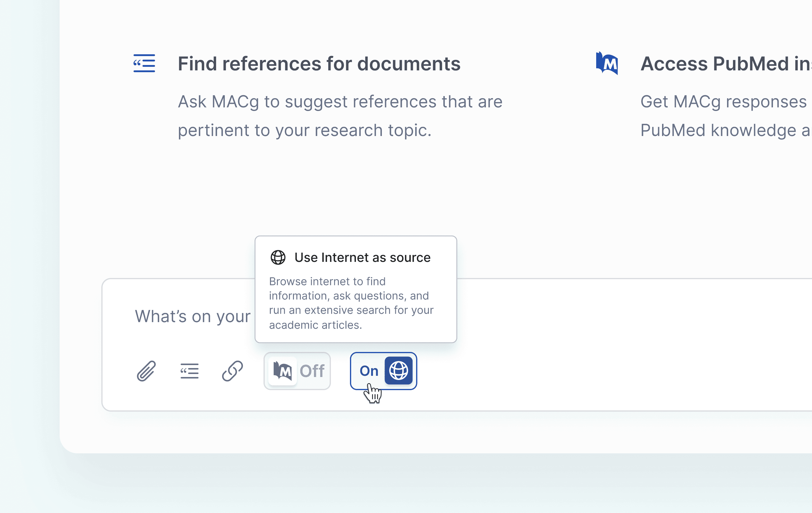Turn off the Internet source toggle
The height and width of the screenshot is (513, 812).
[383, 371]
